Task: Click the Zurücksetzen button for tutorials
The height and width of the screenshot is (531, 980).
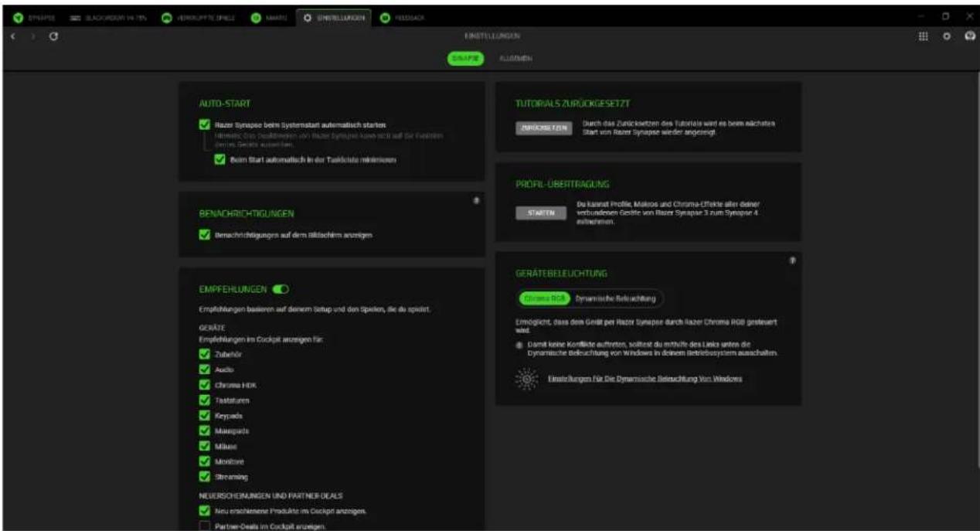Action: (x=544, y=128)
